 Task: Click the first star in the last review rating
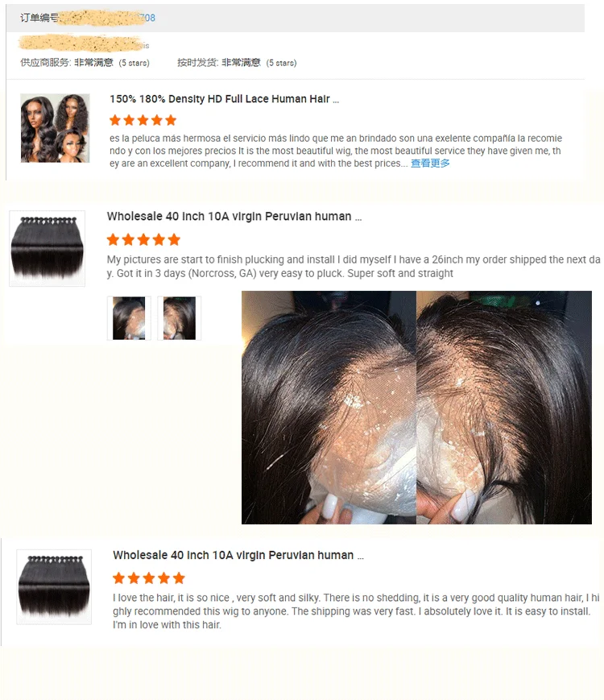(118, 578)
